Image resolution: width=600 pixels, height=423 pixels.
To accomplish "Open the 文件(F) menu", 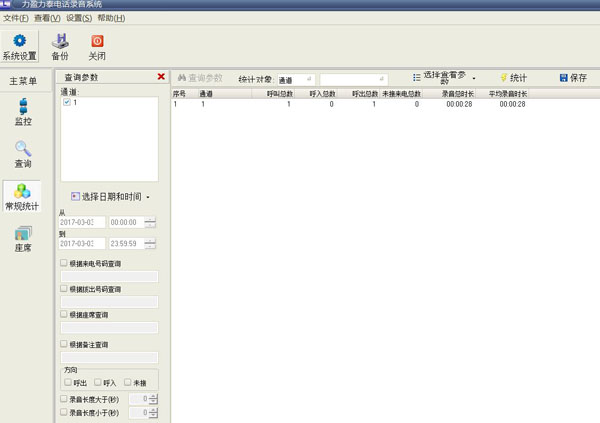I will [16, 18].
